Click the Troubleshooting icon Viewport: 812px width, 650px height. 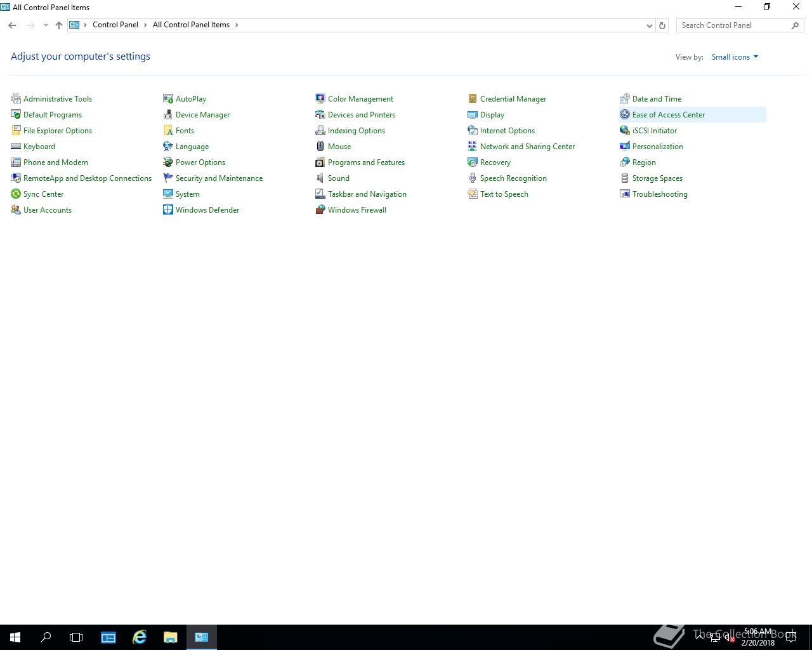coord(625,194)
